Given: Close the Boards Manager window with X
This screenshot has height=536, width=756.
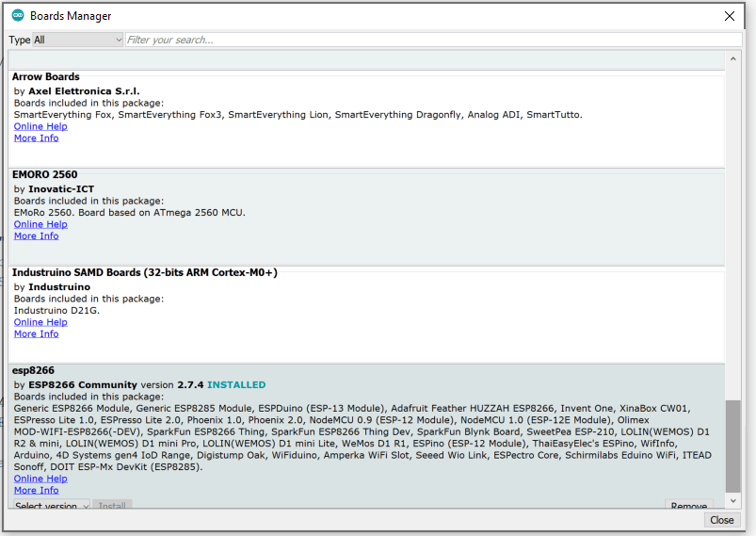Looking at the screenshot, I should coord(729,16).
